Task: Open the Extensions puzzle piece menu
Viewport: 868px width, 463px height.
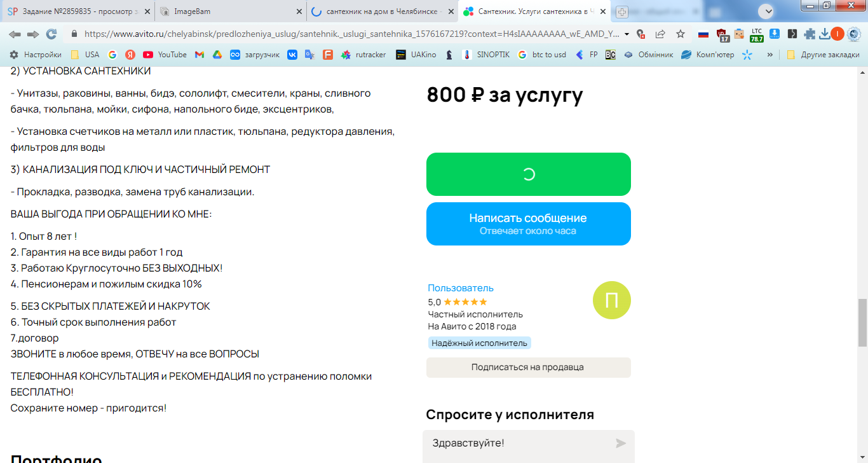Action: click(810, 34)
